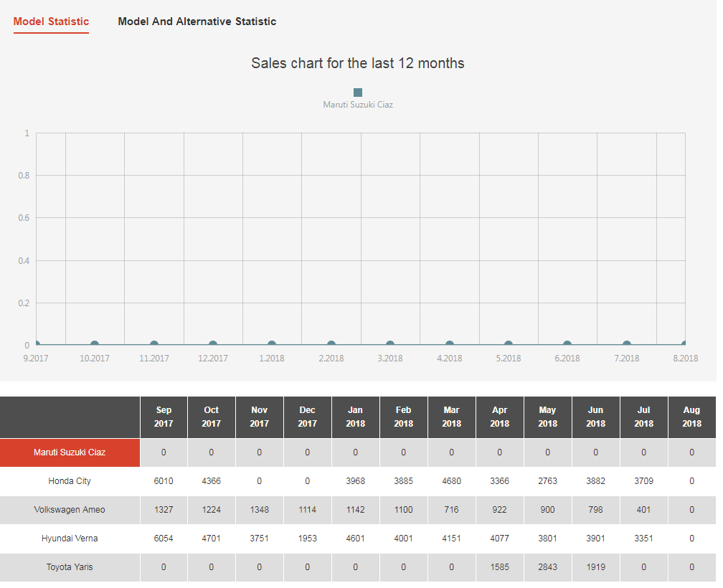Image resolution: width=723 pixels, height=588 pixels.
Task: Click the 7.2018 data point on chart
Action: coord(627,344)
